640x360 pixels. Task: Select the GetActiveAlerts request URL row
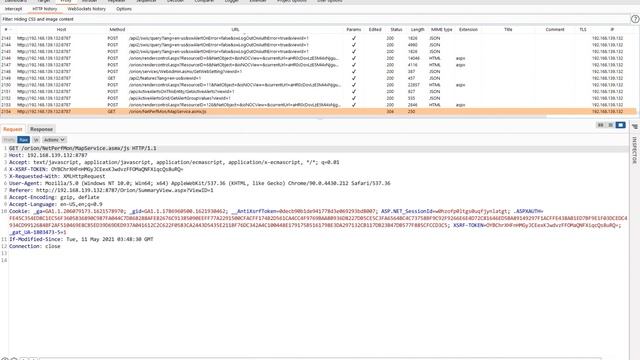click(318, 91)
